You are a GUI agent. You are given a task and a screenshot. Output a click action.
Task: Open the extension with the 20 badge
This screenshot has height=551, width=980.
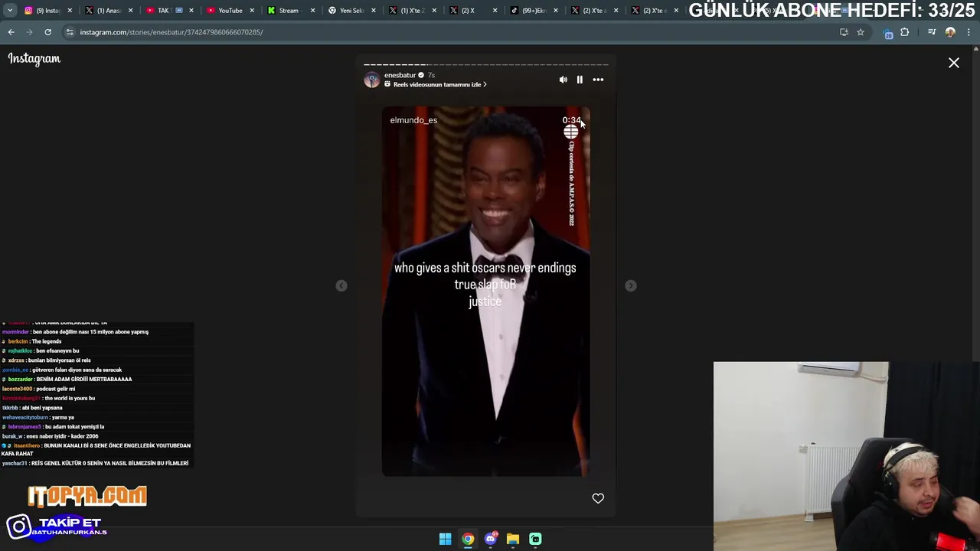(x=888, y=33)
